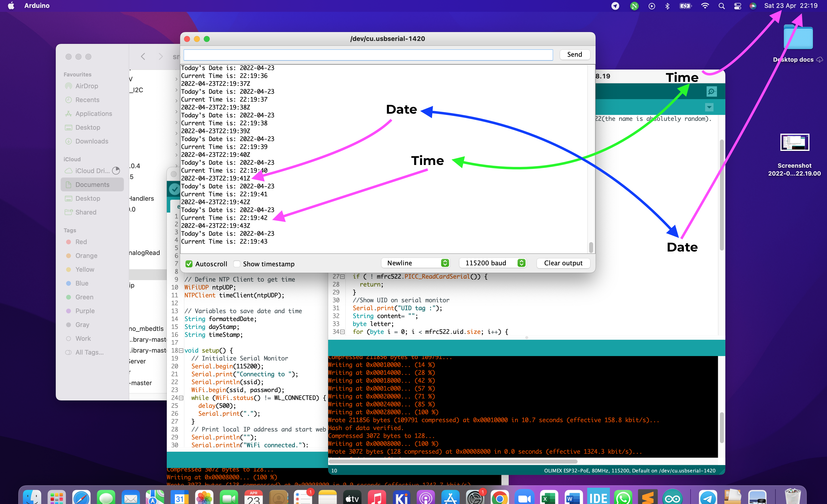Open the Apple menu

(11, 6)
